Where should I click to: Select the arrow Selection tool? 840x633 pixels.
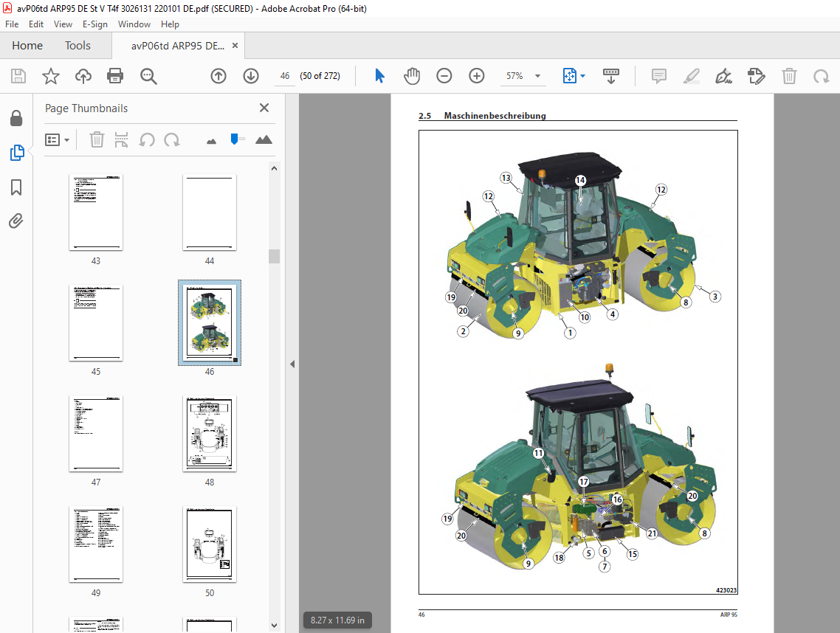point(380,76)
